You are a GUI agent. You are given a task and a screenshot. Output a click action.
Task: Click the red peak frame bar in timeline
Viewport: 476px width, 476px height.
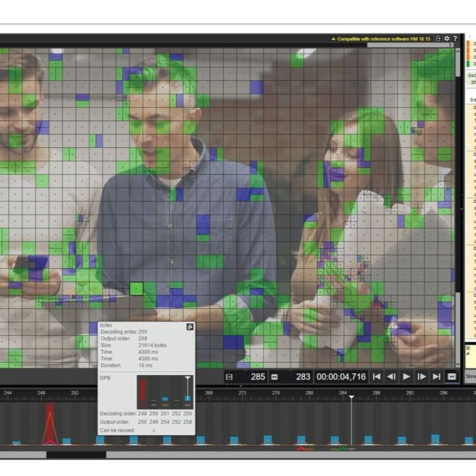point(50,424)
